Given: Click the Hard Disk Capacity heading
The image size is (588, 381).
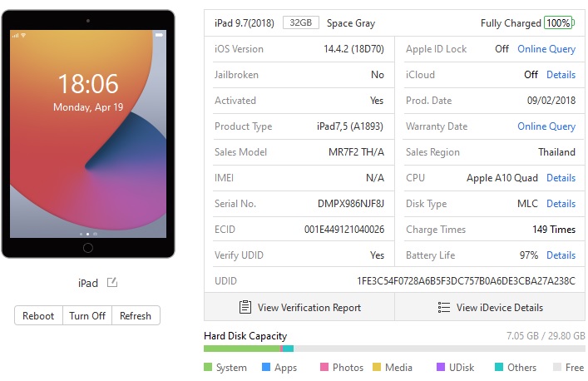Looking at the screenshot, I should pyautogui.click(x=245, y=336).
